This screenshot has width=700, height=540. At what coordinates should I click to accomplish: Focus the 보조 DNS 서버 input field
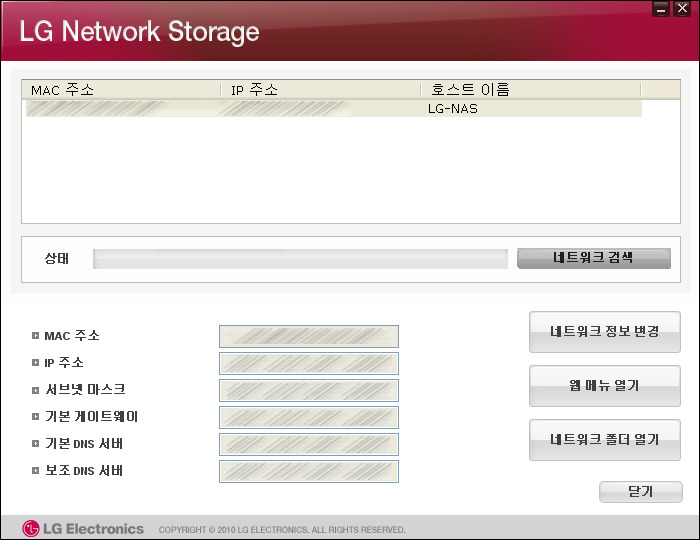(x=309, y=471)
